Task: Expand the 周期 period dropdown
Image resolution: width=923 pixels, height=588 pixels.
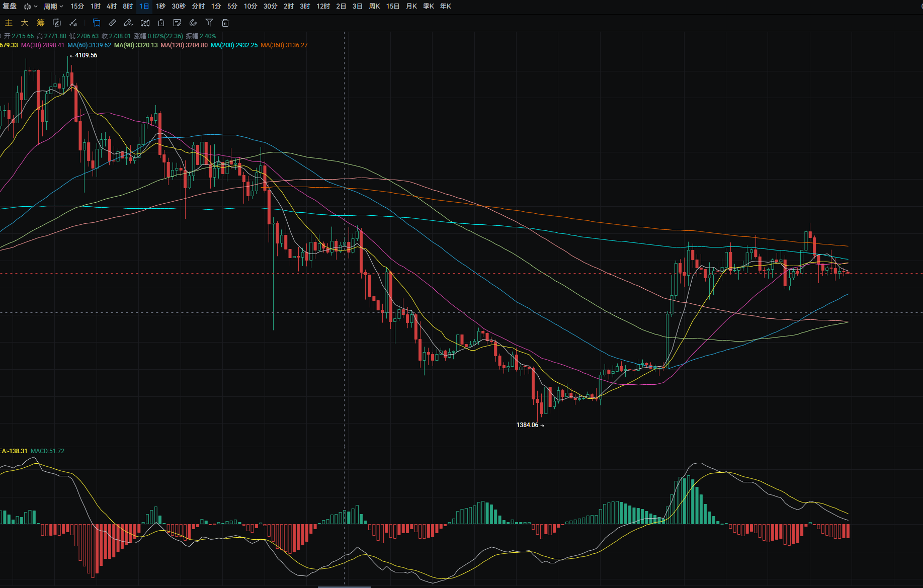Action: click(53, 7)
